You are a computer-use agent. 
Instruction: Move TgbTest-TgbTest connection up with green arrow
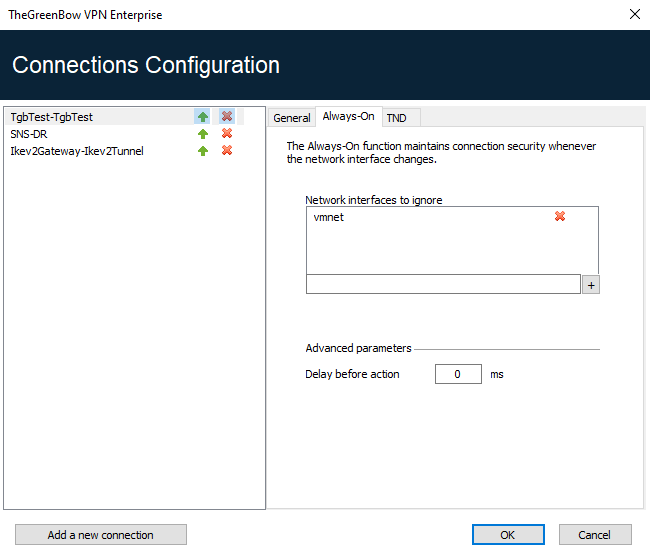point(202,117)
